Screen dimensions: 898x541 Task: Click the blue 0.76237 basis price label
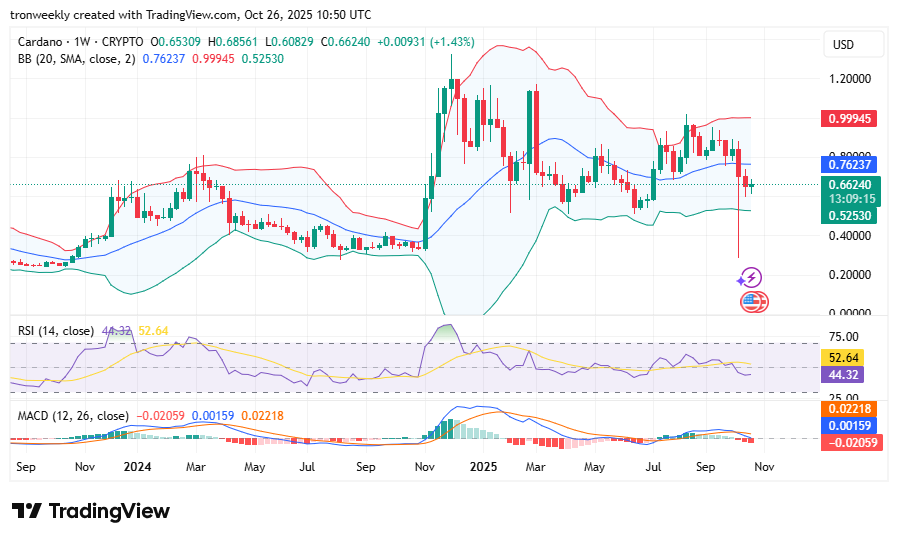coord(851,164)
